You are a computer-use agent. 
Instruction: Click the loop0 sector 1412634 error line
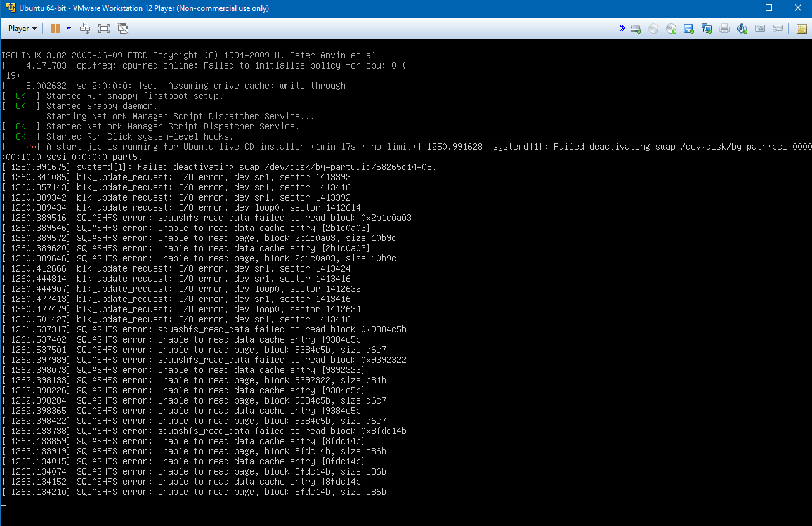pyautogui.click(x=181, y=309)
